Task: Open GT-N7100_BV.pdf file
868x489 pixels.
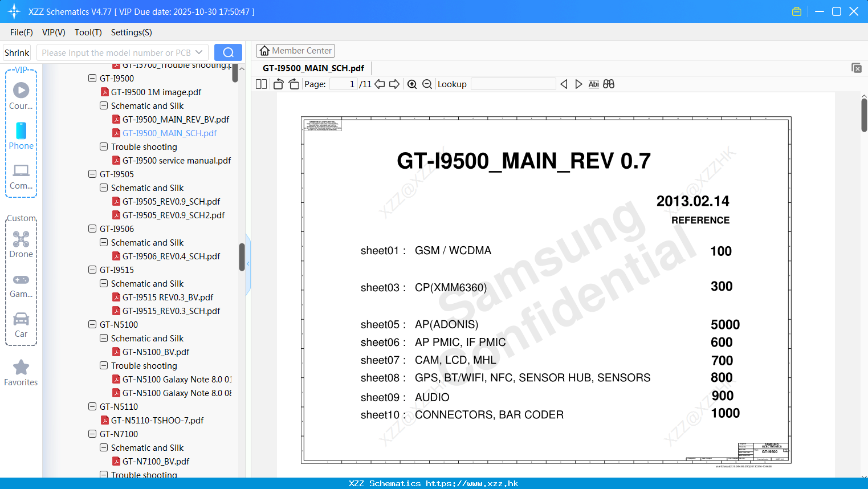Action: click(x=156, y=461)
